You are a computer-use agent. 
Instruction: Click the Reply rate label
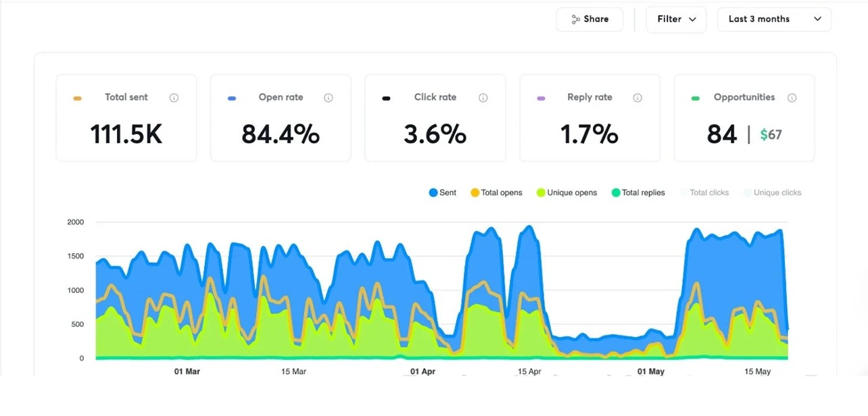click(589, 97)
